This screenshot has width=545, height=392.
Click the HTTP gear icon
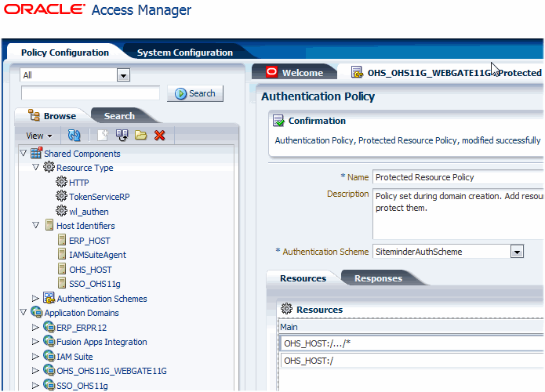(x=61, y=182)
